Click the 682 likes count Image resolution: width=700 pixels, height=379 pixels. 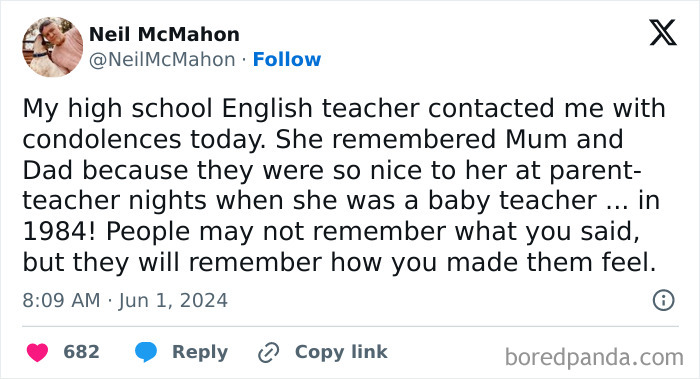click(81, 352)
